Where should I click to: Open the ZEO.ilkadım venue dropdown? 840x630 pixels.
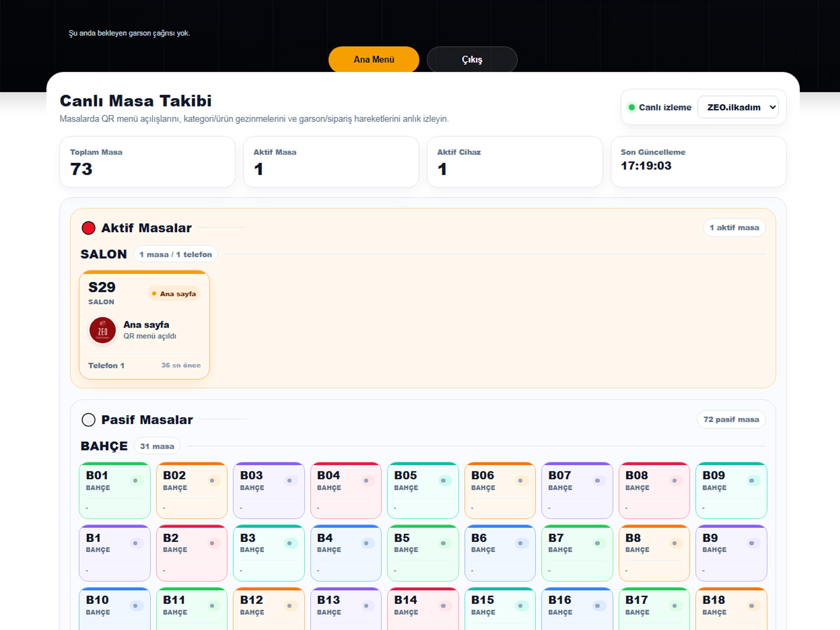pyautogui.click(x=738, y=107)
